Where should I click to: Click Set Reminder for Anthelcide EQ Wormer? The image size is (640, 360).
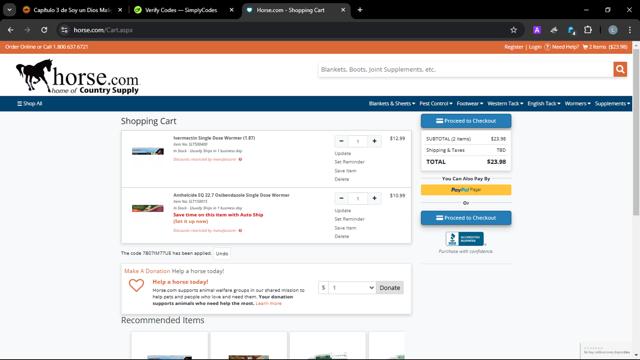point(349,219)
